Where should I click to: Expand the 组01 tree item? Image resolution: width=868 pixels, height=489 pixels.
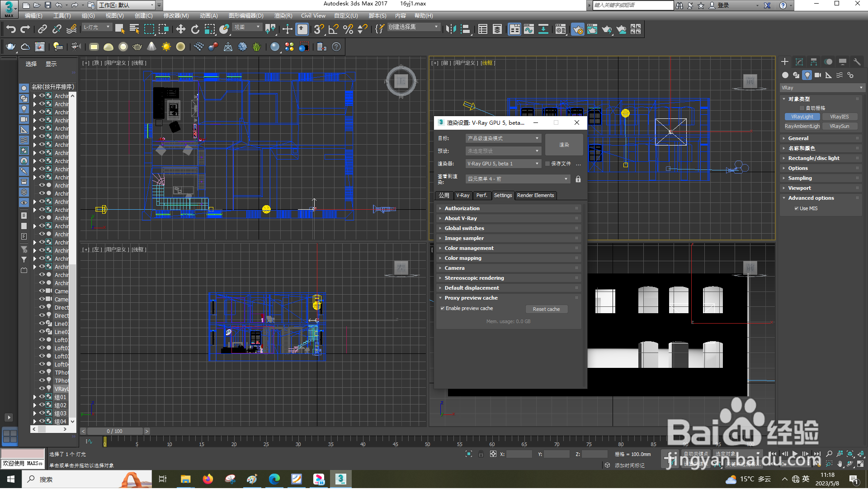tap(35, 398)
